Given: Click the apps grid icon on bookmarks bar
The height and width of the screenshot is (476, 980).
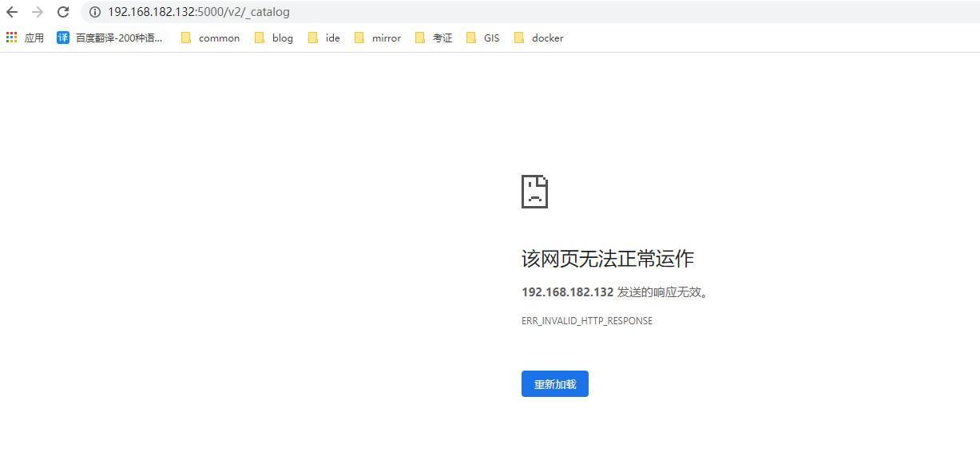Looking at the screenshot, I should [x=10, y=37].
